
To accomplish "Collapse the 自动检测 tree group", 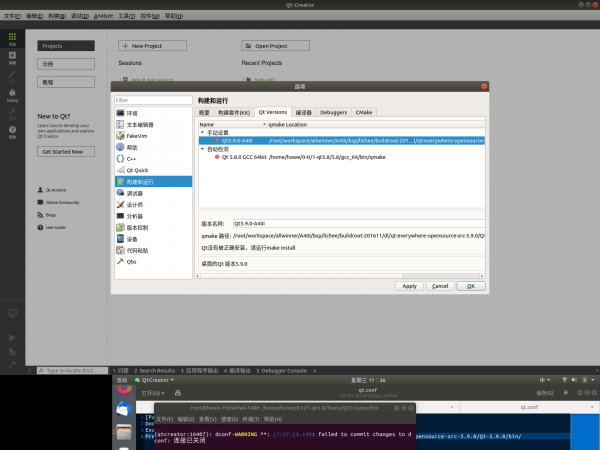I will point(201,149).
